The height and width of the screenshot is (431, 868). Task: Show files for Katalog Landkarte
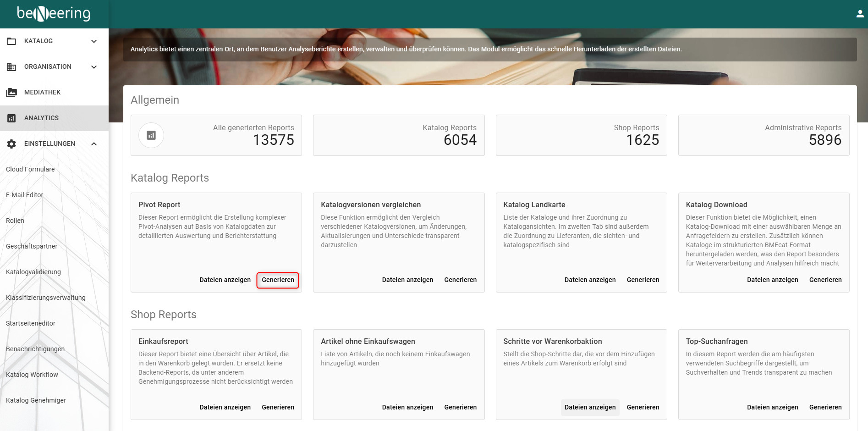590,280
